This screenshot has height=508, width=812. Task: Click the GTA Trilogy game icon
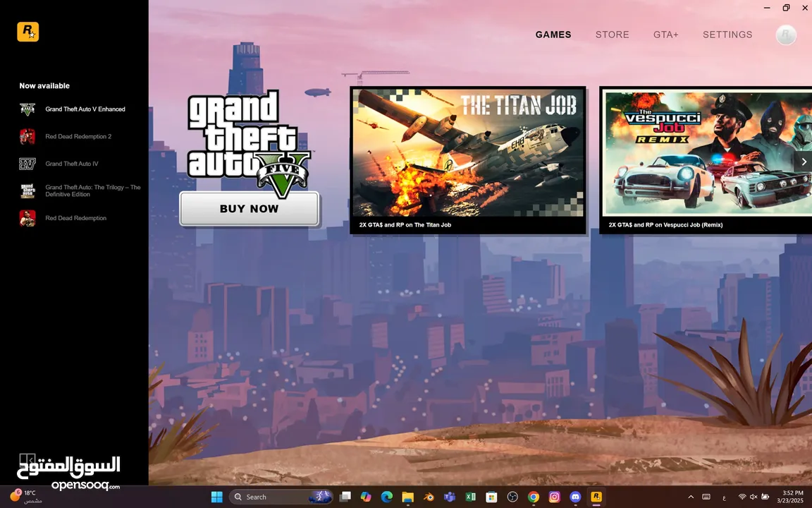[27, 190]
